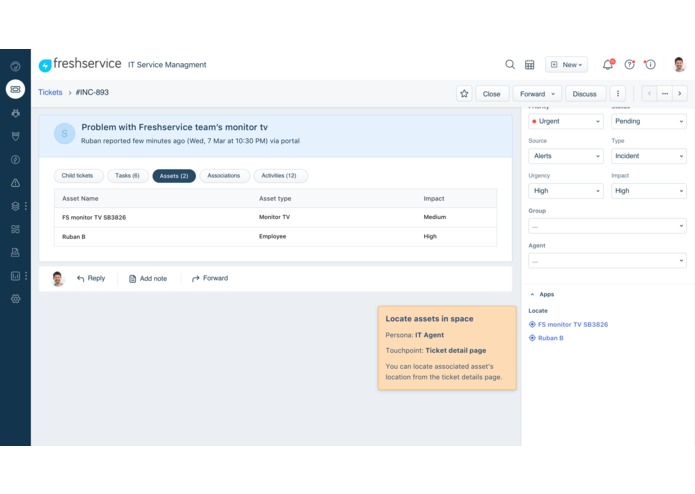Open the Problems bug icon in sidebar
The height and width of the screenshot is (494, 695).
[x=15, y=113]
